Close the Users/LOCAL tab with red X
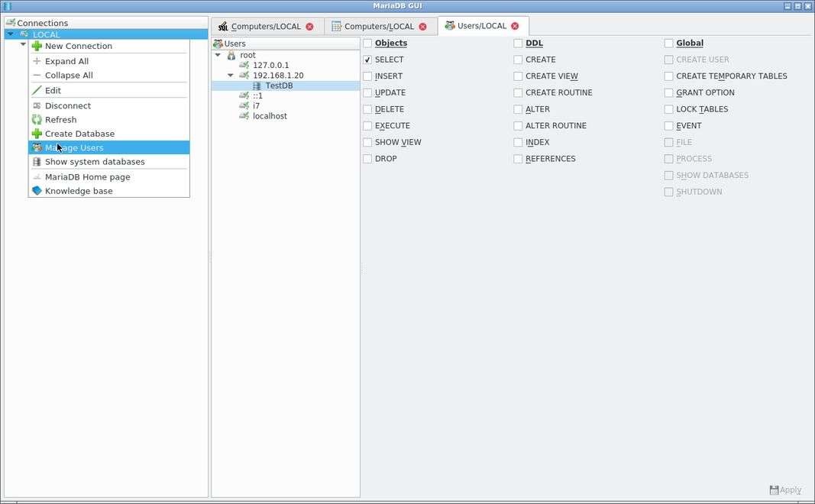Screen dimensions: 815x504 point(515,26)
